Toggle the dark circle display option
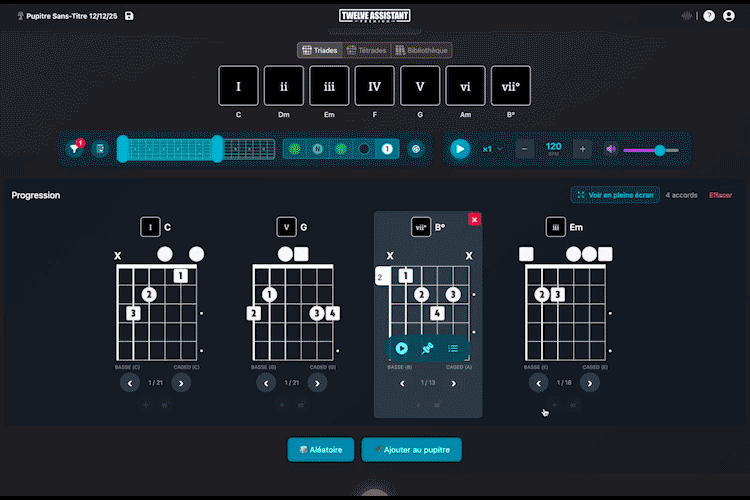Screen dimensions: 750x500 364,149
